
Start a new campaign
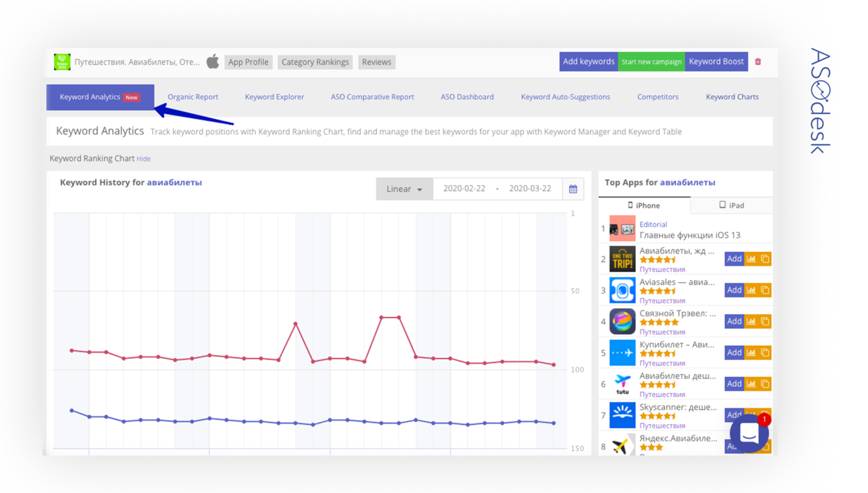point(652,61)
